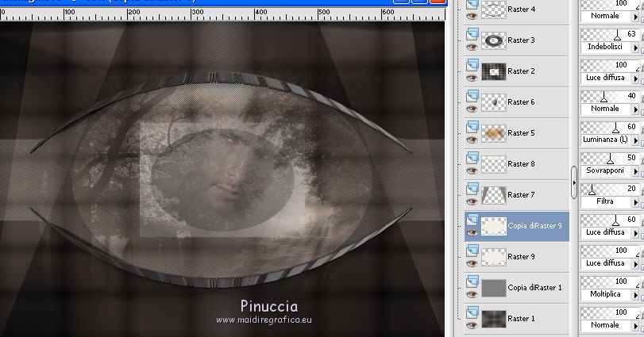Toggle visibility of Copia diRaster 1

[x=472, y=295]
